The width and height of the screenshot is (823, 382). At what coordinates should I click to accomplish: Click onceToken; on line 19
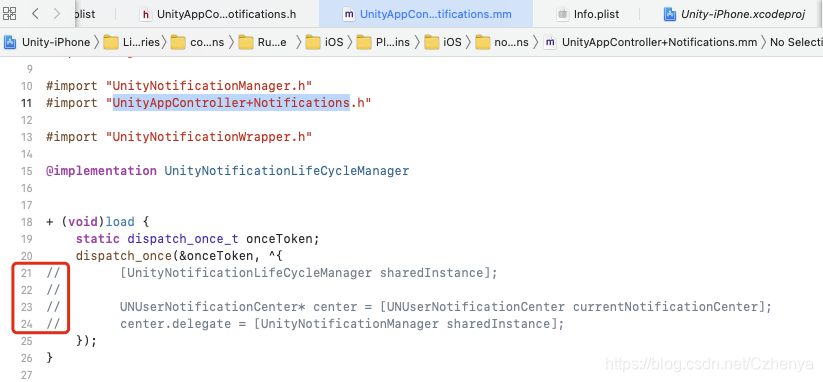click(x=283, y=239)
